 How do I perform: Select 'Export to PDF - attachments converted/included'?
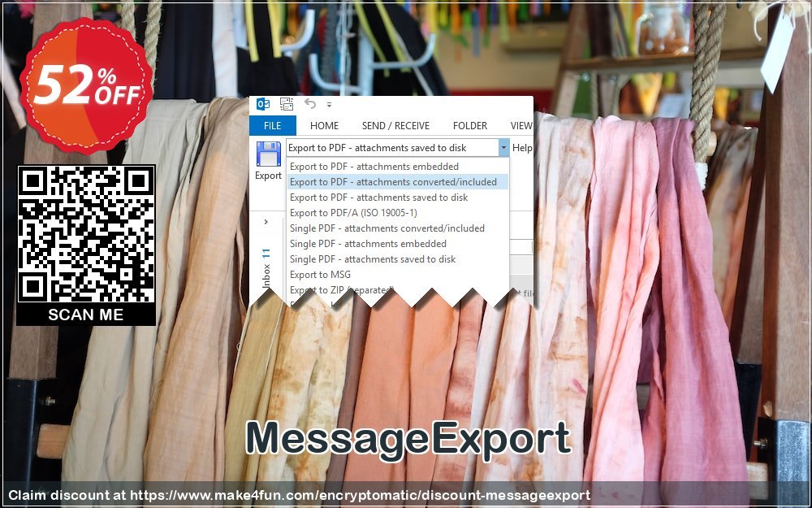click(398, 182)
